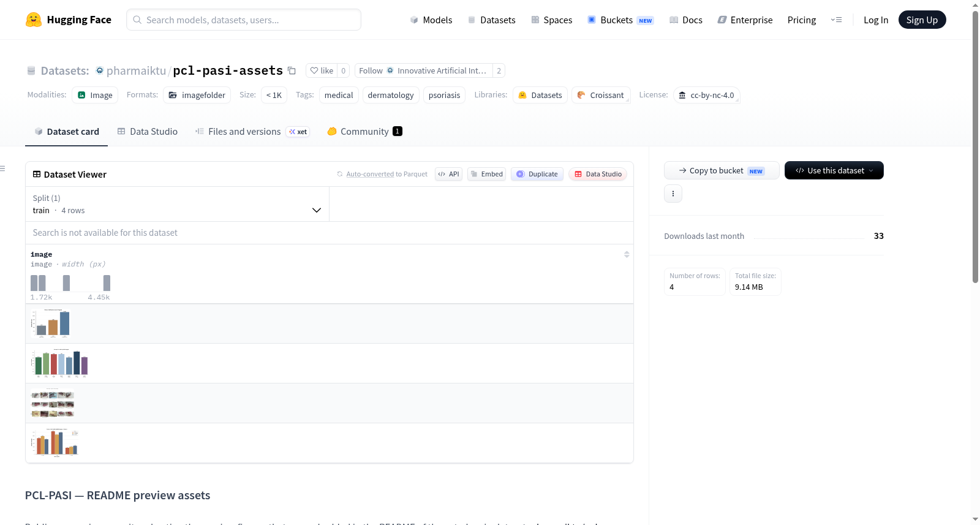Select the imagefolder format tag
Image resolution: width=980 pixels, height=525 pixels.
(x=197, y=95)
